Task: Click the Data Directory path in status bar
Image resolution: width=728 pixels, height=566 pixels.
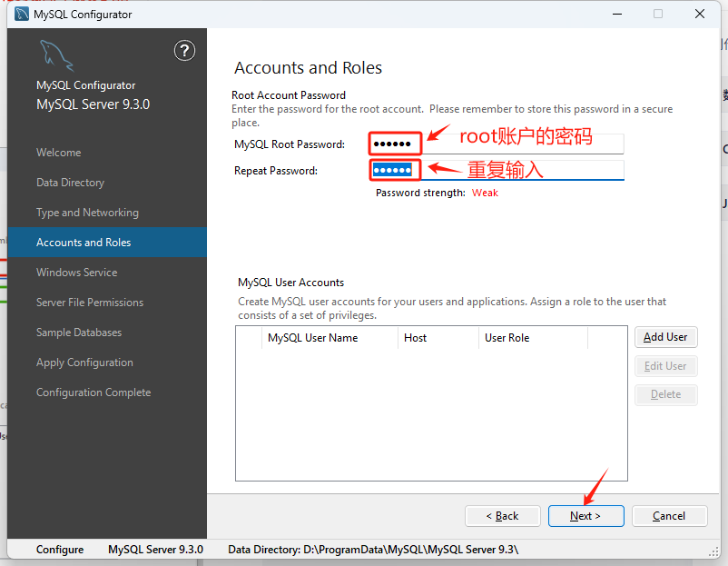Action: [x=373, y=550]
